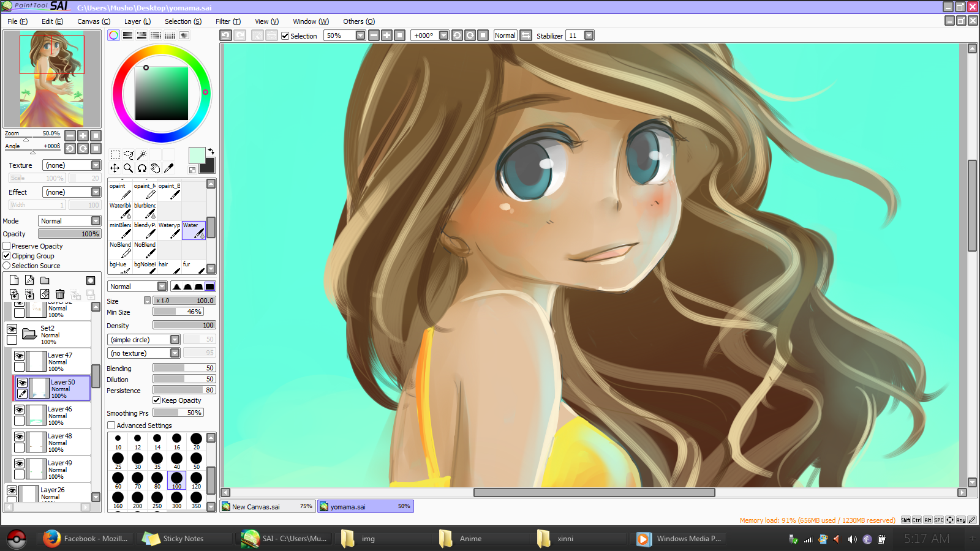Select the Magic Wand tool
980x551 pixels.
click(x=141, y=155)
